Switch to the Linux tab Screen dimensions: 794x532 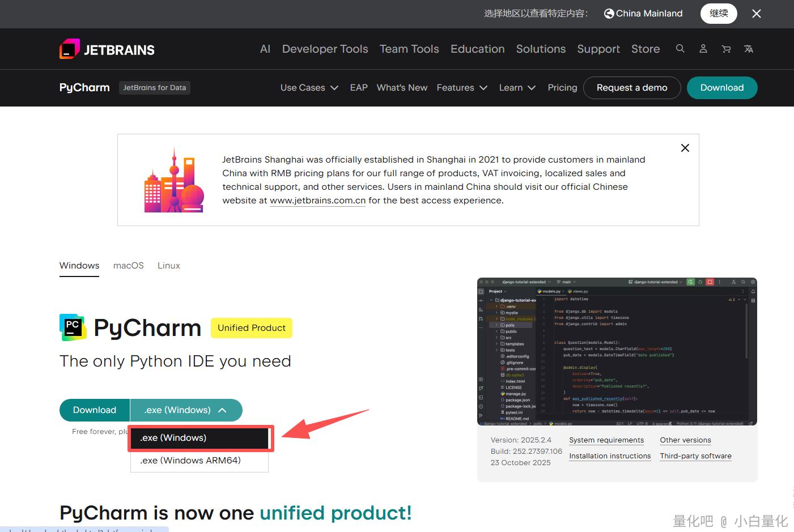[x=168, y=266]
